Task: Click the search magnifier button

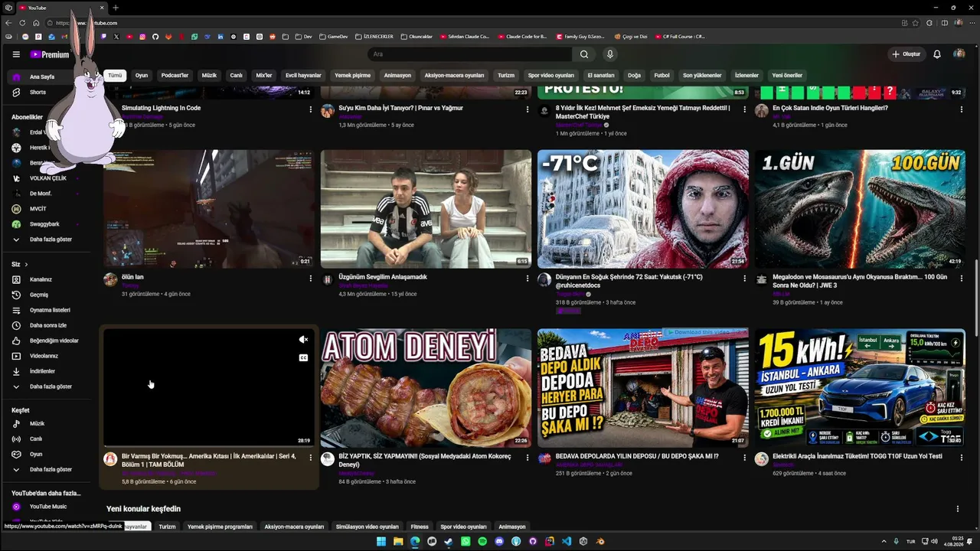Action: point(584,54)
